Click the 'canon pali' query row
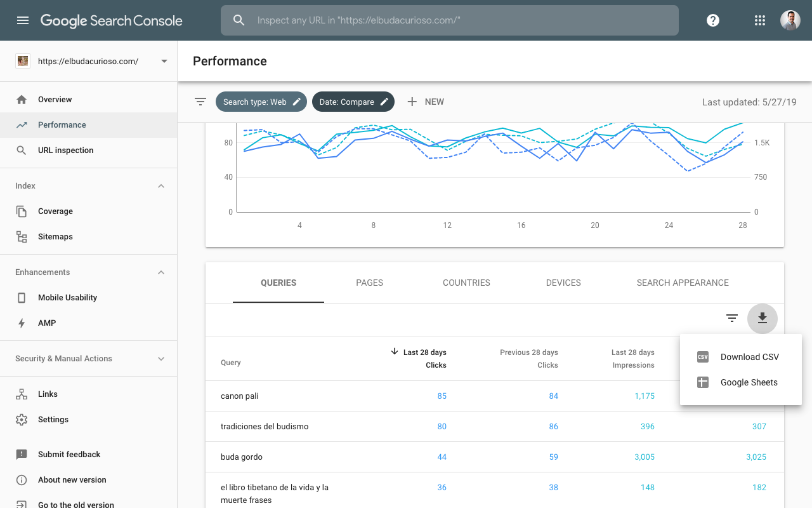The image size is (812, 508). pos(495,396)
